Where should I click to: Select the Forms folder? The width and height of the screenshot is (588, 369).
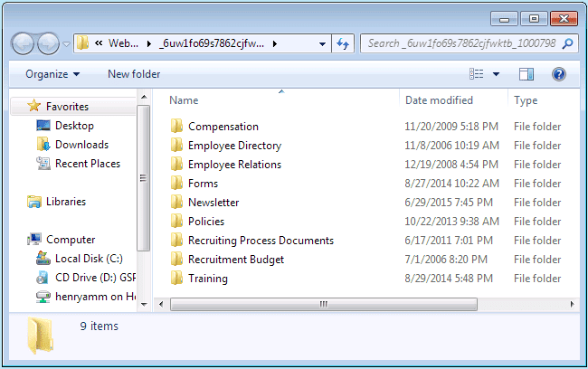[x=203, y=184]
